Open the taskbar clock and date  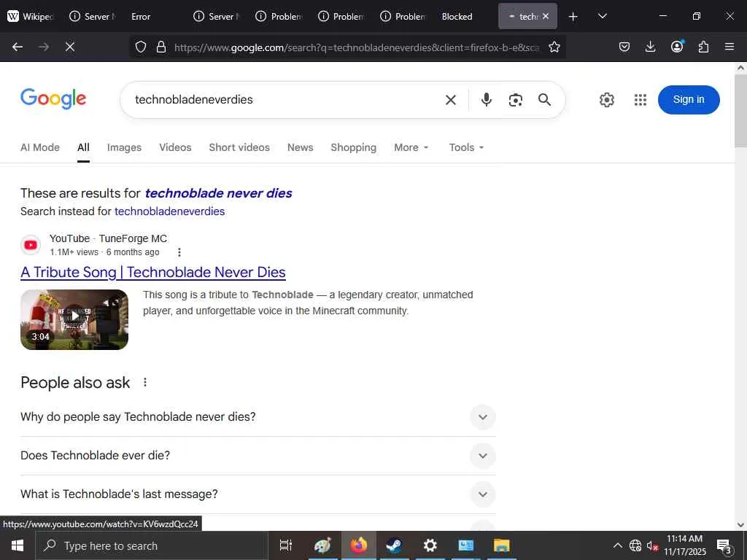tap(684, 545)
